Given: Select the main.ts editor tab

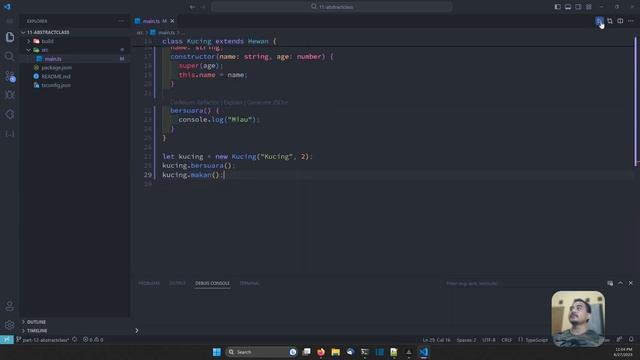Looking at the screenshot, I should tap(154, 21).
